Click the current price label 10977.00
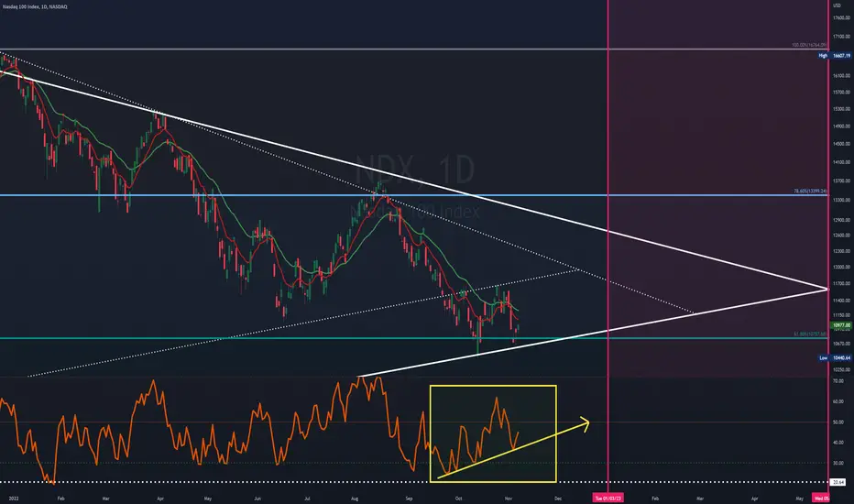 [x=841, y=325]
